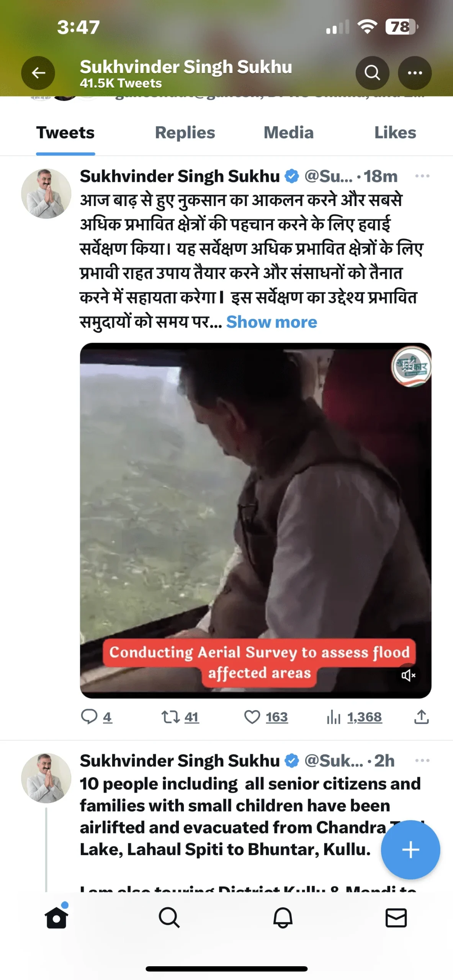
Task: Retweet the aerial survey tweet
Action: [x=180, y=717]
